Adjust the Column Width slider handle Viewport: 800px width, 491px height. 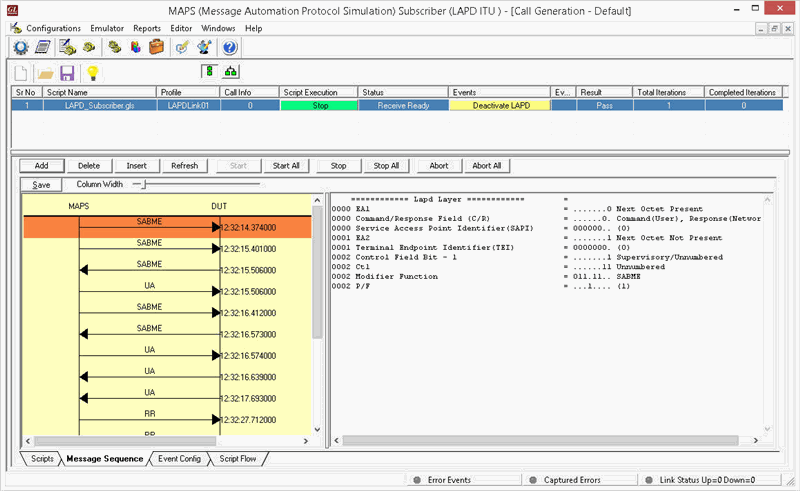[x=144, y=184]
